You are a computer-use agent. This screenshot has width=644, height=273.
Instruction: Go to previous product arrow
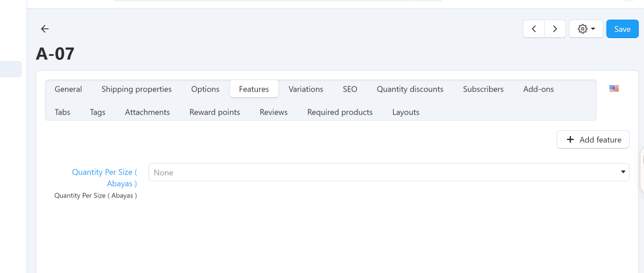point(534,29)
